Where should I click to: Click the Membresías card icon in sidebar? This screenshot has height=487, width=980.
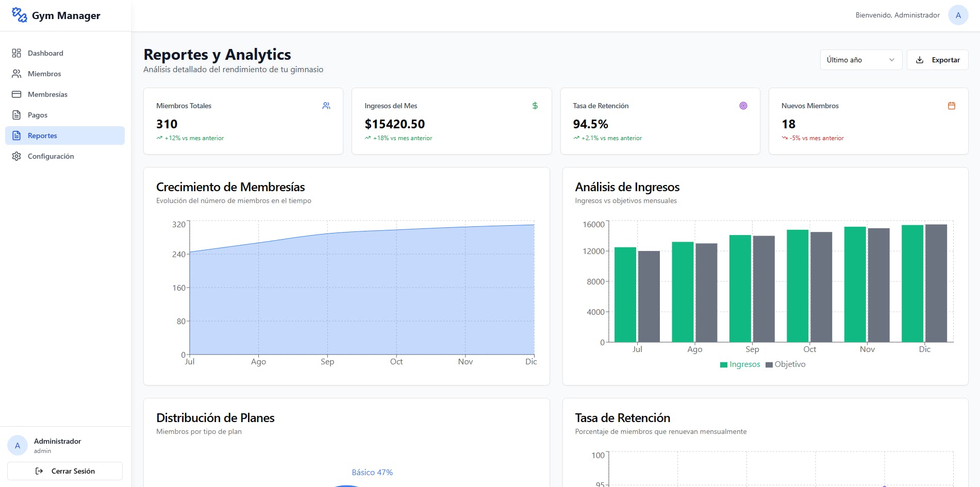[16, 94]
